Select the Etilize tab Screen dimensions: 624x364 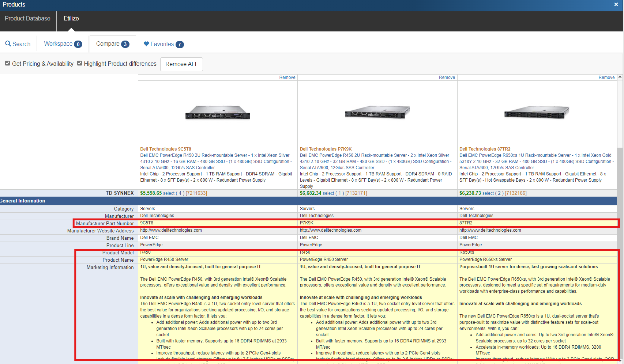[71, 19]
